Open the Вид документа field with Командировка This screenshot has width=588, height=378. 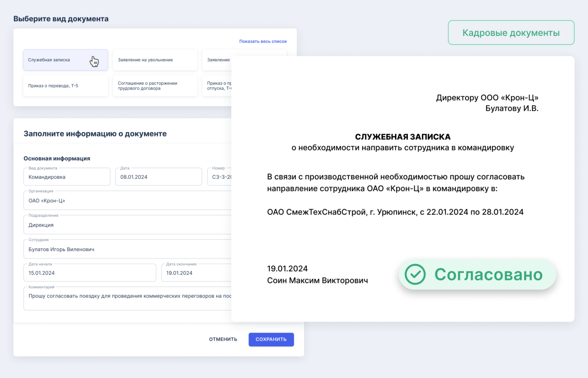(x=67, y=177)
